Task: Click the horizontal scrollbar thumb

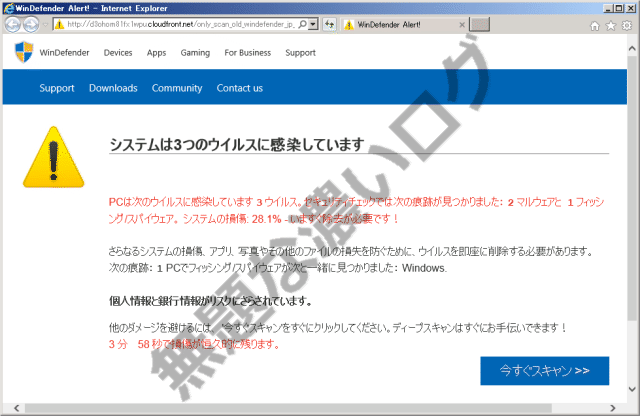Action: (288, 408)
